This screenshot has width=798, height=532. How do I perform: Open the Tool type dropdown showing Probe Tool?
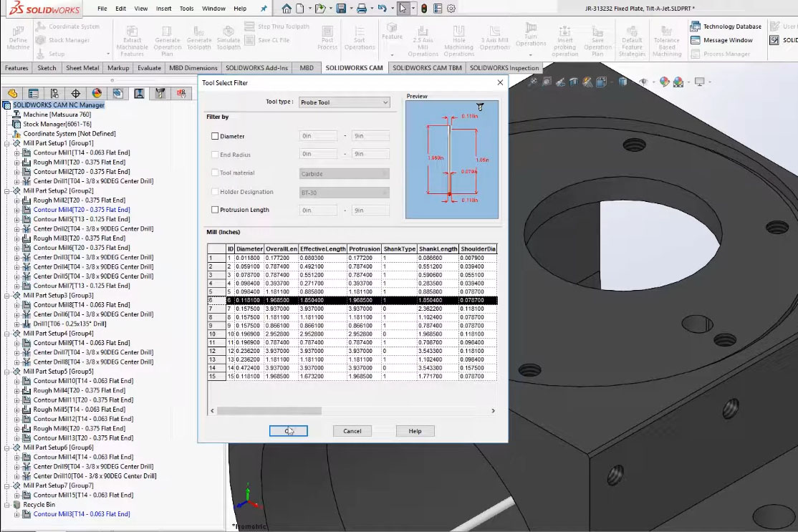pyautogui.click(x=344, y=102)
